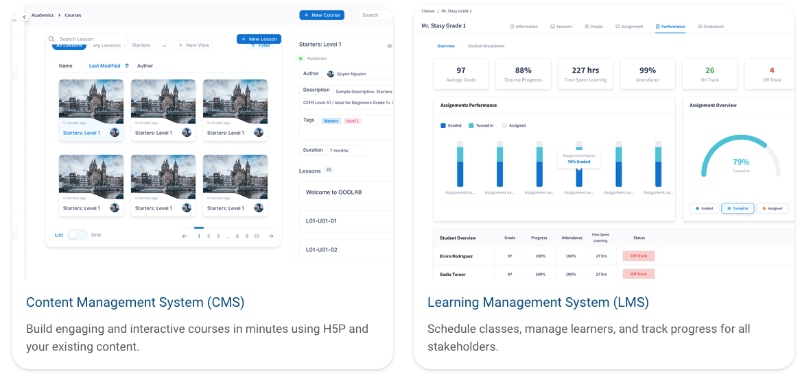Go to page 3 of lessons

point(218,236)
